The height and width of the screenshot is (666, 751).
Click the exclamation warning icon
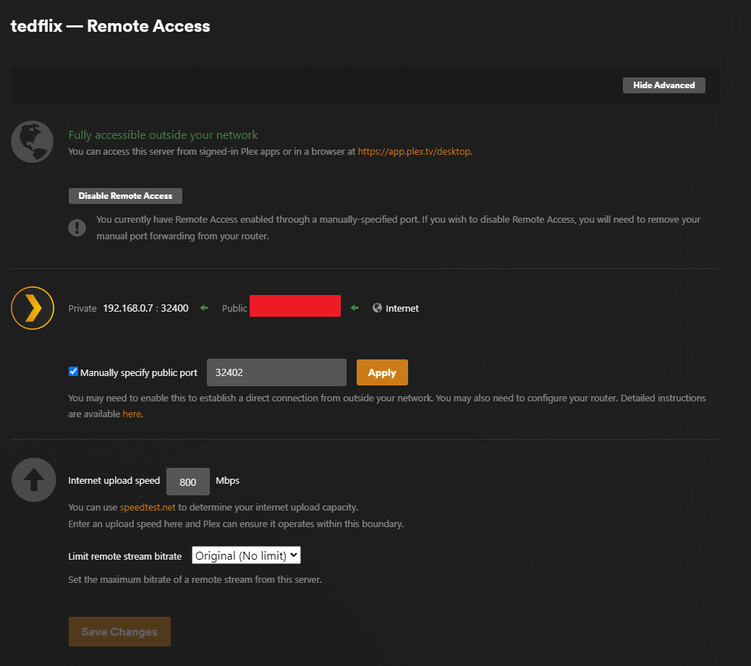[x=77, y=227]
